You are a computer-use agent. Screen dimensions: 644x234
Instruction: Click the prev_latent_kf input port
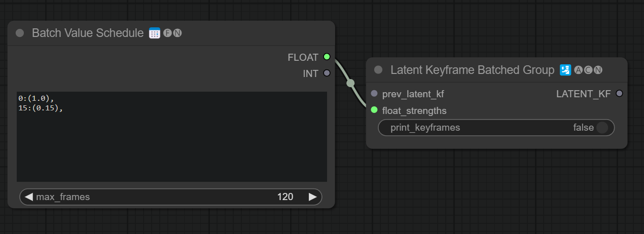coord(374,94)
